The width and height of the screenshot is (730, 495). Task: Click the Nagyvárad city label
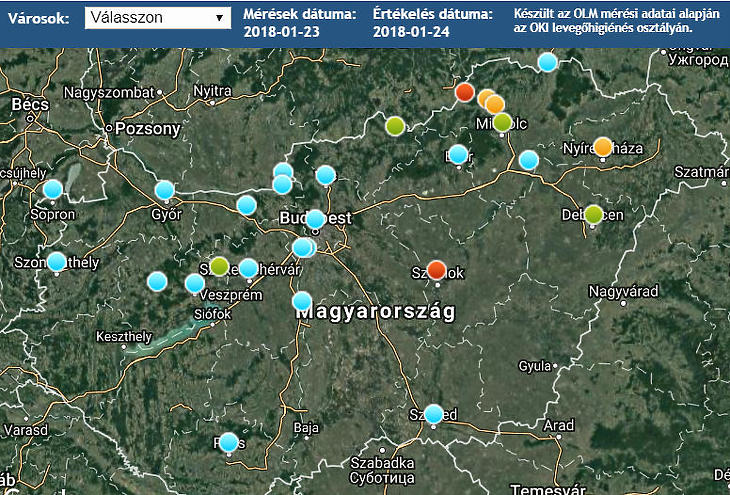coord(623,292)
